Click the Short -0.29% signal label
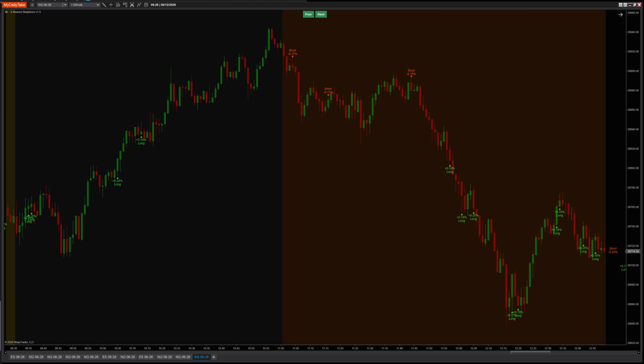Screen dimensions: 644x364 pos(613,250)
